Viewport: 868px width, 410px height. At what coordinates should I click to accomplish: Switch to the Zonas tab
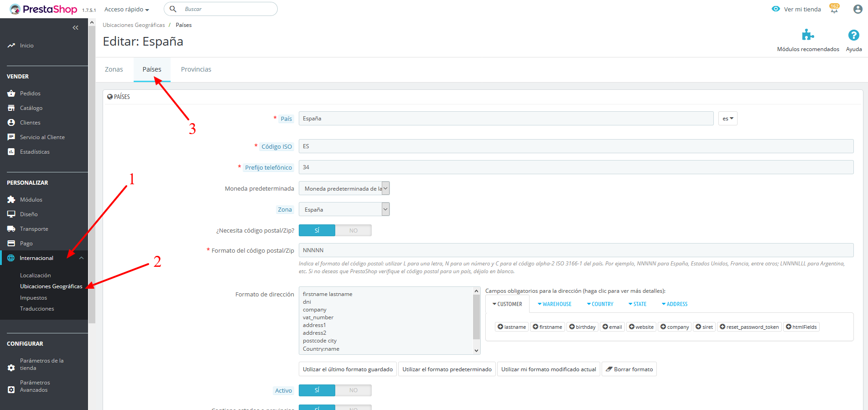point(114,69)
